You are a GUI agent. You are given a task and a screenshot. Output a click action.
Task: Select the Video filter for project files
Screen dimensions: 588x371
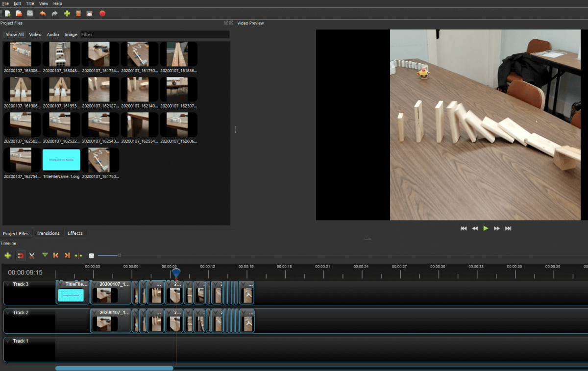[x=35, y=35]
